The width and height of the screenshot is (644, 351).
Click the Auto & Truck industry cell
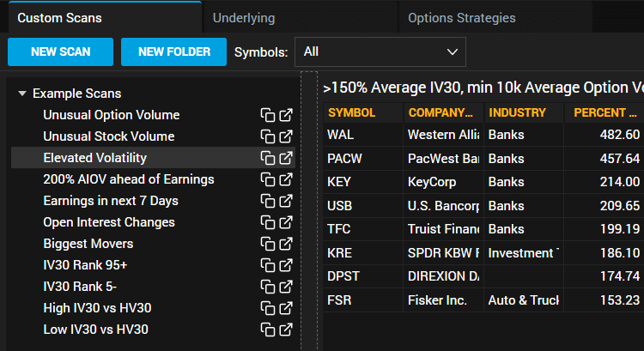coord(524,300)
